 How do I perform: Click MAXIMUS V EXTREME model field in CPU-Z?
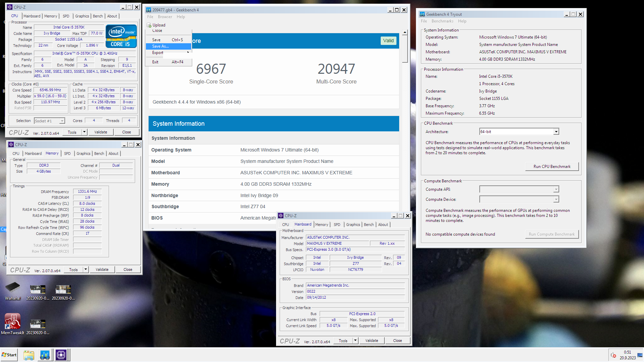pyautogui.click(x=337, y=244)
